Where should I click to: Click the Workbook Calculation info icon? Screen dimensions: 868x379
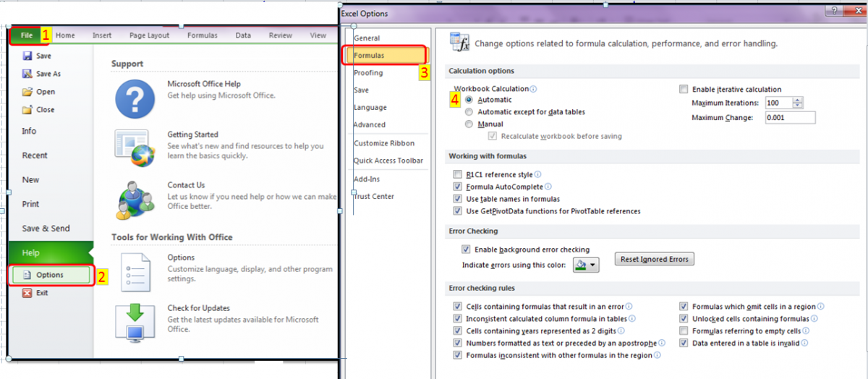click(x=533, y=89)
